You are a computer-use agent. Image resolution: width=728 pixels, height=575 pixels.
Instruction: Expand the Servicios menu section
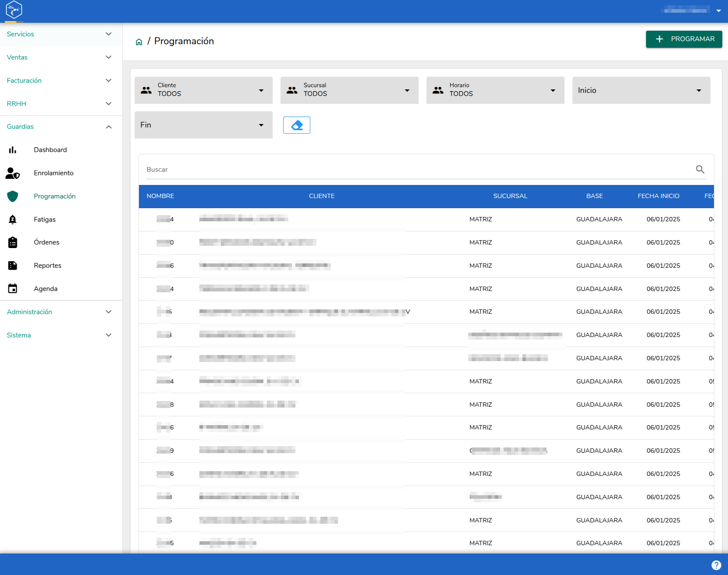[61, 34]
